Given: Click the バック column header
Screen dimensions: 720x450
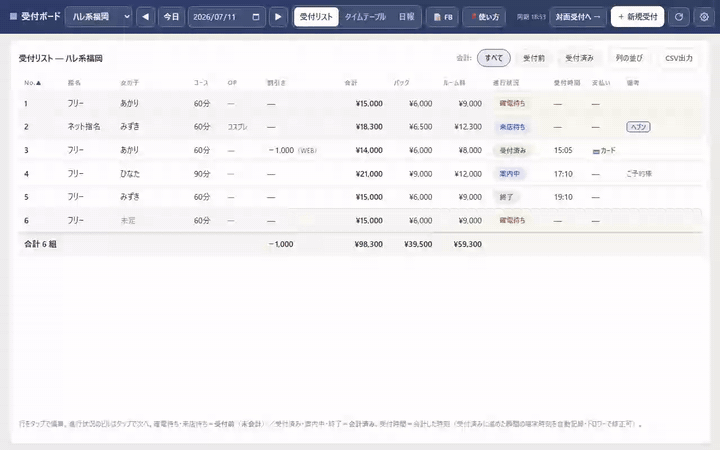Looking at the screenshot, I should pos(401,83).
